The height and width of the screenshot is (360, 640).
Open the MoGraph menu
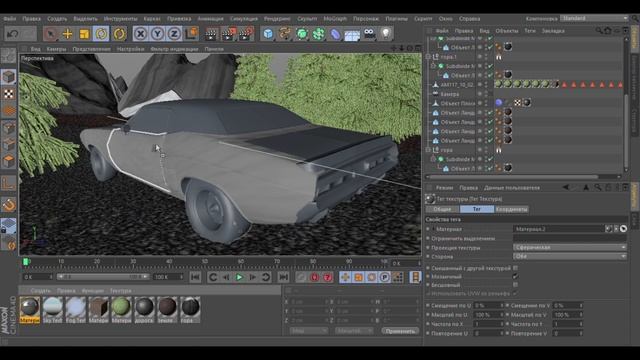click(335, 19)
